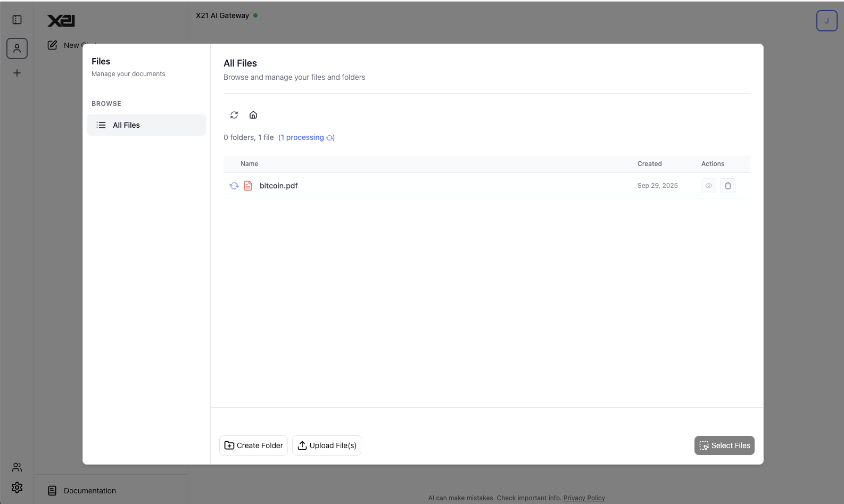Click the Upload File(s) button
The image size is (844, 504).
click(327, 445)
